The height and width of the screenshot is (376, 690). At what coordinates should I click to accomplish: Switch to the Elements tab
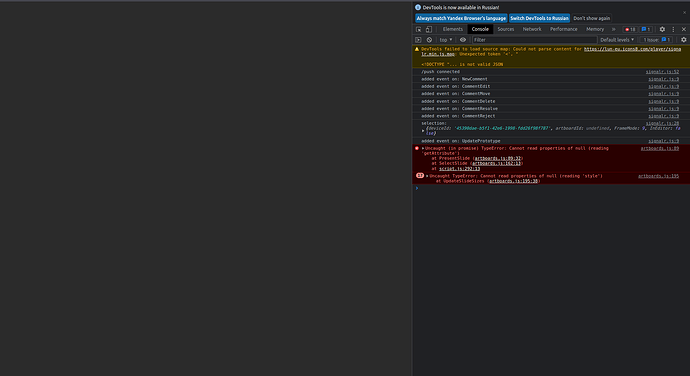point(452,29)
